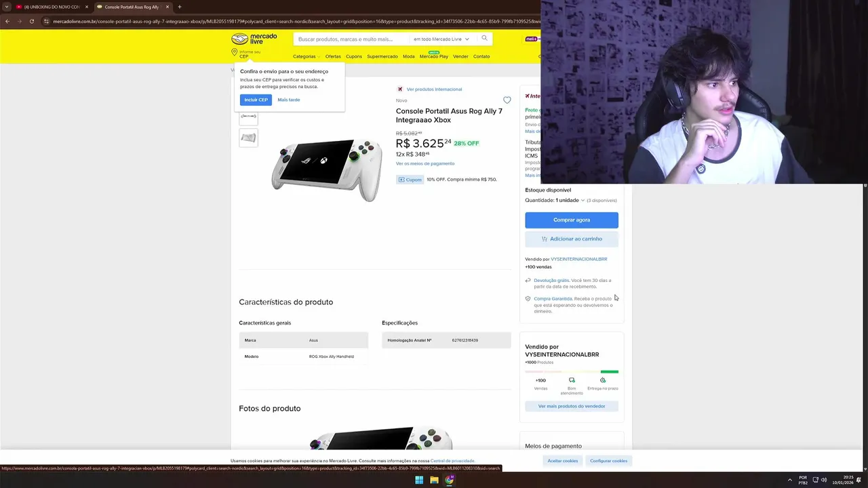Image resolution: width=868 pixels, height=488 pixels.
Task: Click the 'Asus' Marca value
Action: coord(313,340)
